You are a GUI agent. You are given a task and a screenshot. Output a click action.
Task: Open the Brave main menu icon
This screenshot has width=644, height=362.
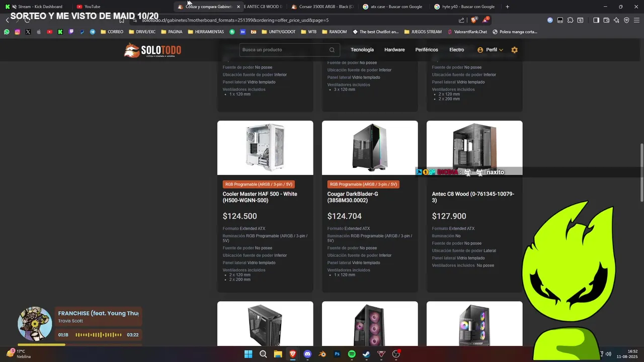click(x=636, y=20)
